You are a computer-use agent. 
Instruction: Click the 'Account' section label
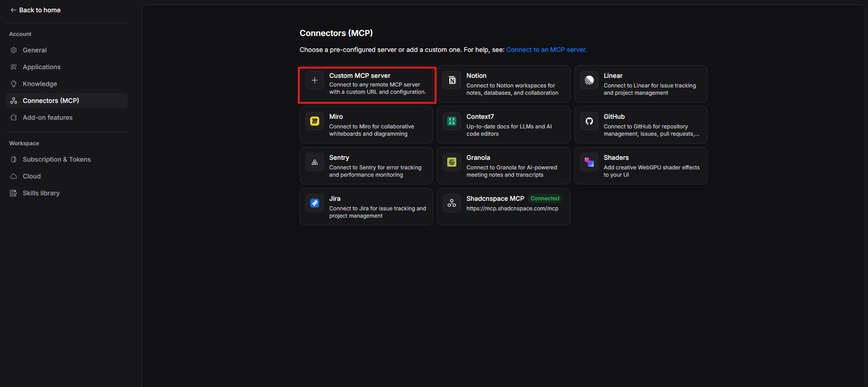[20, 34]
